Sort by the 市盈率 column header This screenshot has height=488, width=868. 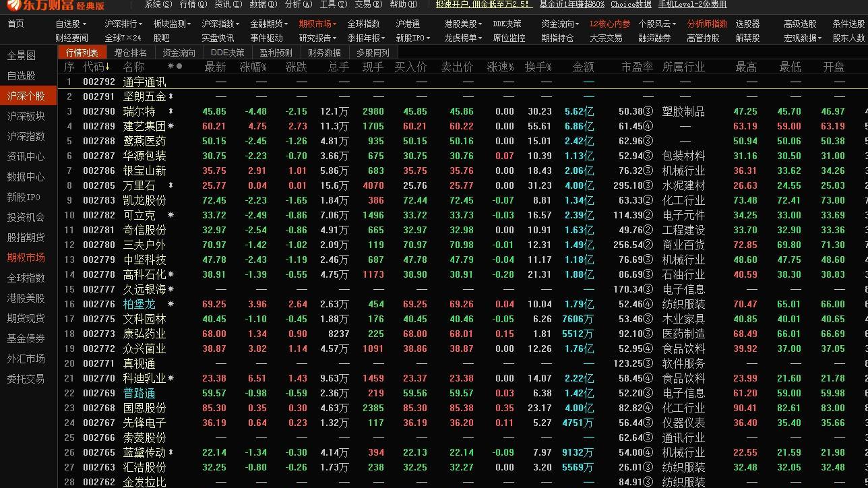[x=637, y=67]
